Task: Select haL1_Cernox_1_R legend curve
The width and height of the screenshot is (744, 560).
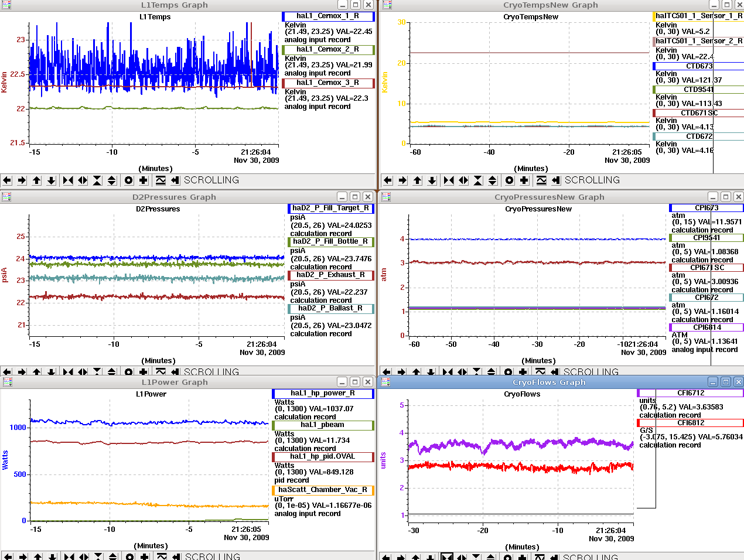Action: point(328,16)
